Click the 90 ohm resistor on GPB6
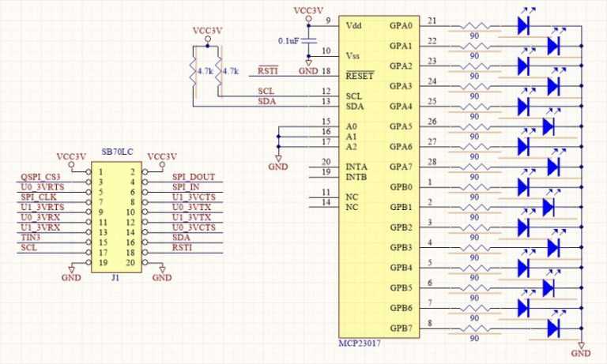This screenshot has height=364, width=607. 474,308
